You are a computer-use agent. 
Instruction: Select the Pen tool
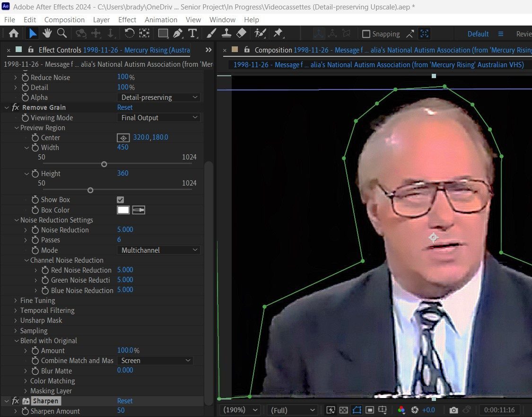tap(178, 33)
